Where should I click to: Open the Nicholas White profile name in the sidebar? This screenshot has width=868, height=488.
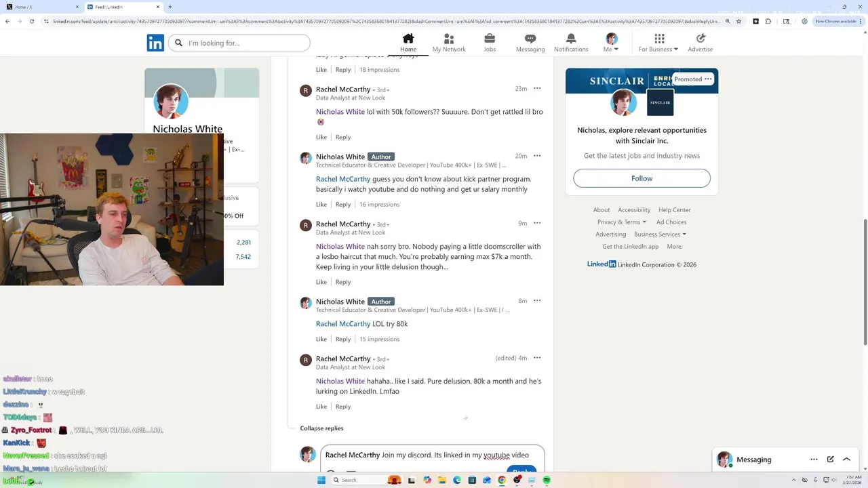click(187, 129)
